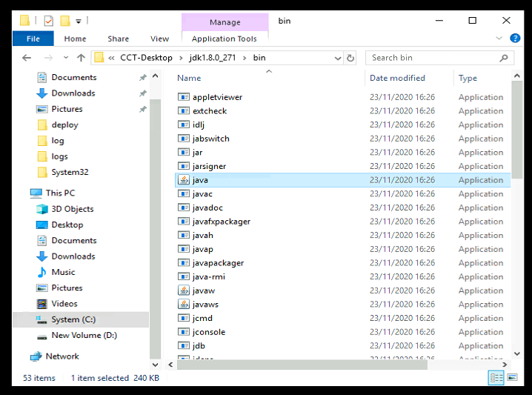Select the javafxpackager file name

(x=222, y=222)
